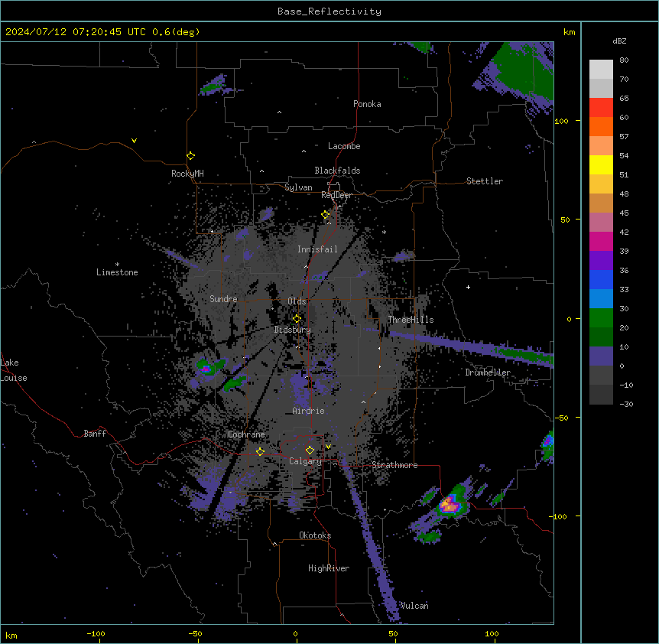This screenshot has height=644, width=659.
Task: Select the ThreeHills label
Action: (x=411, y=320)
